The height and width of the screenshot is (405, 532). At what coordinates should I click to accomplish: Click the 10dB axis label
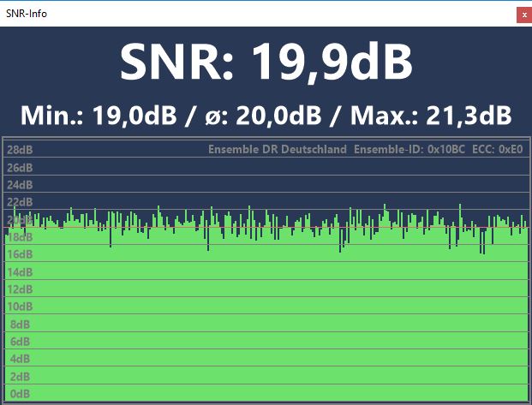pyautogui.click(x=20, y=307)
